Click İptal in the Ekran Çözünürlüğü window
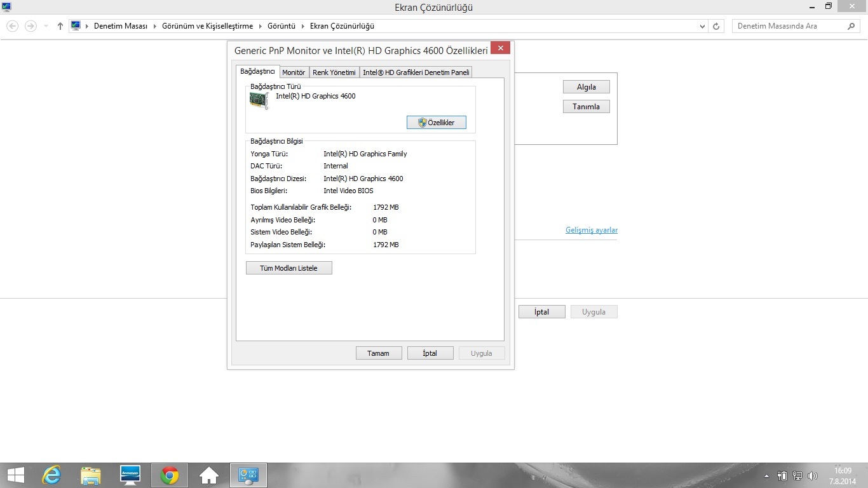The width and height of the screenshot is (868, 488). [x=541, y=312]
